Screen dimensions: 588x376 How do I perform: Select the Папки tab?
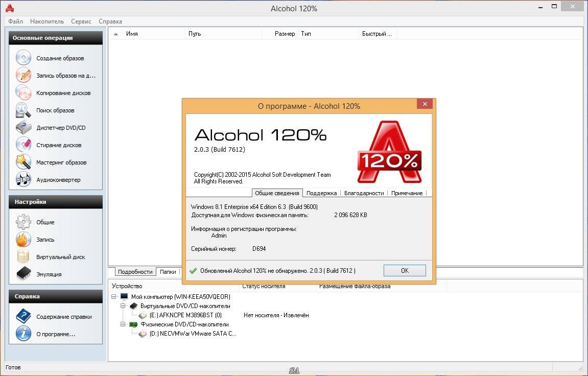pos(168,272)
